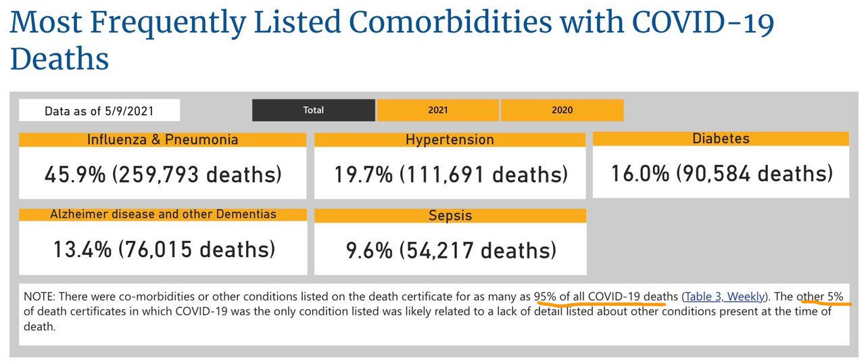Select the Total tab
Image resolution: width=868 pixels, height=364 pixels.
(314, 110)
